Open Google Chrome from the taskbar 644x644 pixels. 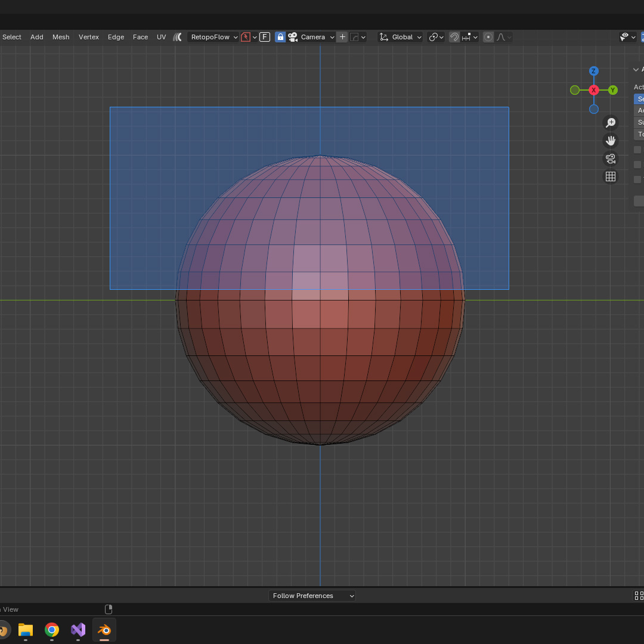point(52,630)
